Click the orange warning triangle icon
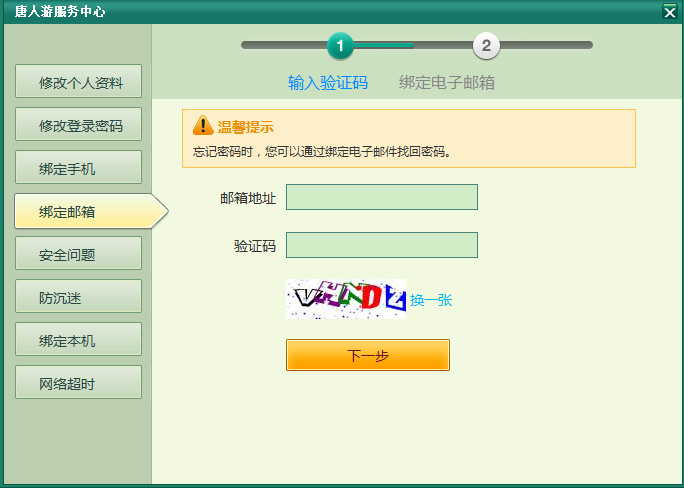This screenshot has width=684, height=488. pyautogui.click(x=203, y=126)
